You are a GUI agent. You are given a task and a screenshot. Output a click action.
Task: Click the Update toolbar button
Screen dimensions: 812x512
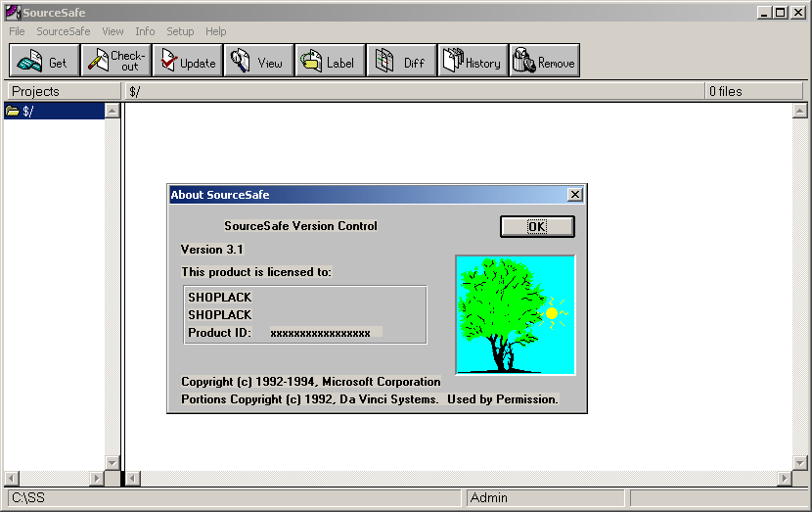(188, 61)
